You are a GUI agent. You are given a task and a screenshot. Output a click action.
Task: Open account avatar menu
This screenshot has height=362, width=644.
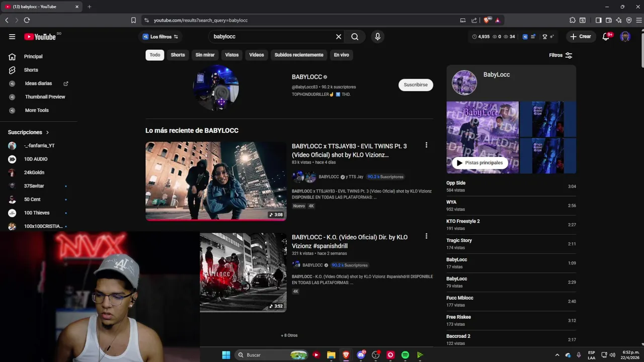coord(625,37)
